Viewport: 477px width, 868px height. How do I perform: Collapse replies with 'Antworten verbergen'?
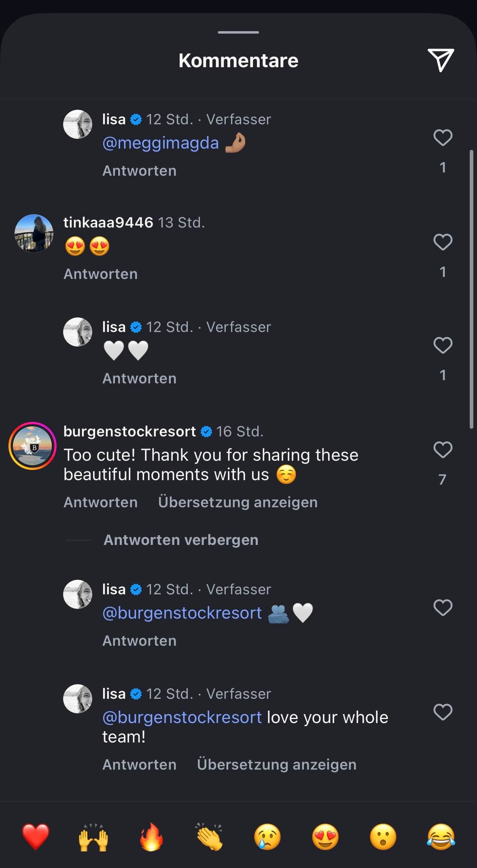(x=181, y=540)
